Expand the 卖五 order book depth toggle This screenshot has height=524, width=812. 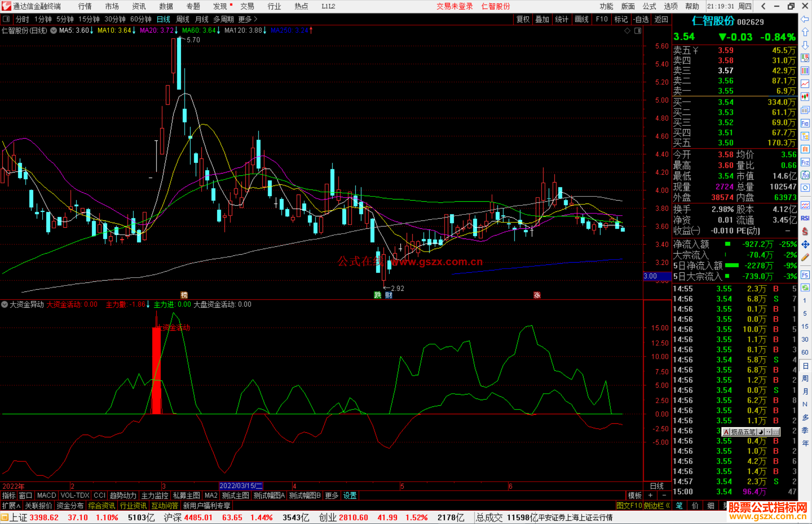click(695, 50)
